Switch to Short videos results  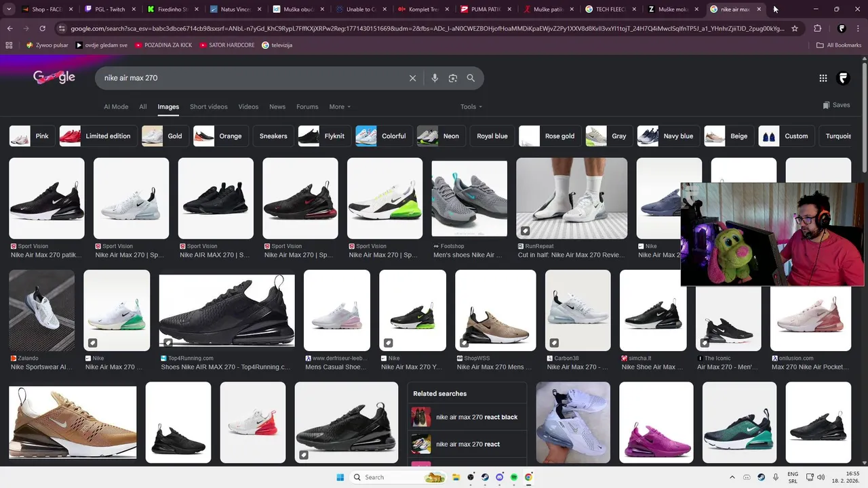209,106
